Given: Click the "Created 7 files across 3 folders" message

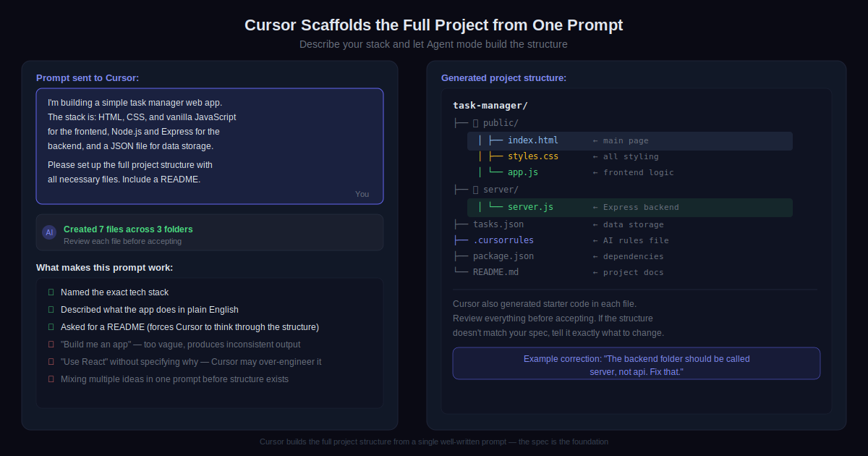Looking at the screenshot, I should point(128,229).
